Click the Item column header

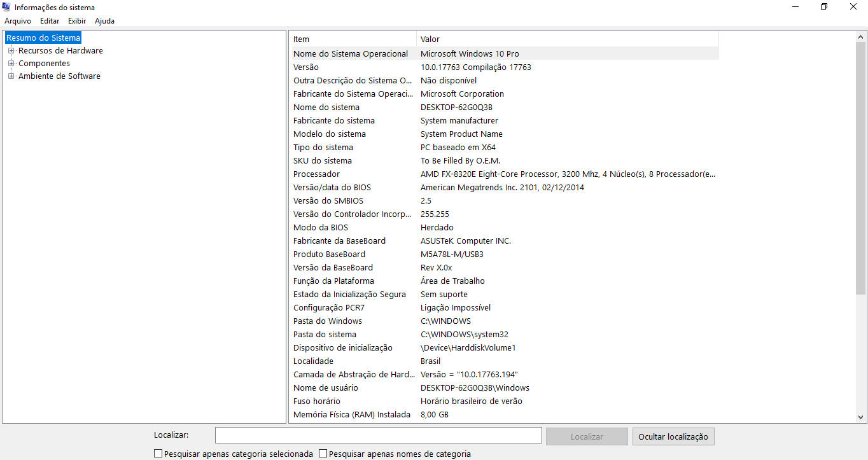point(353,39)
